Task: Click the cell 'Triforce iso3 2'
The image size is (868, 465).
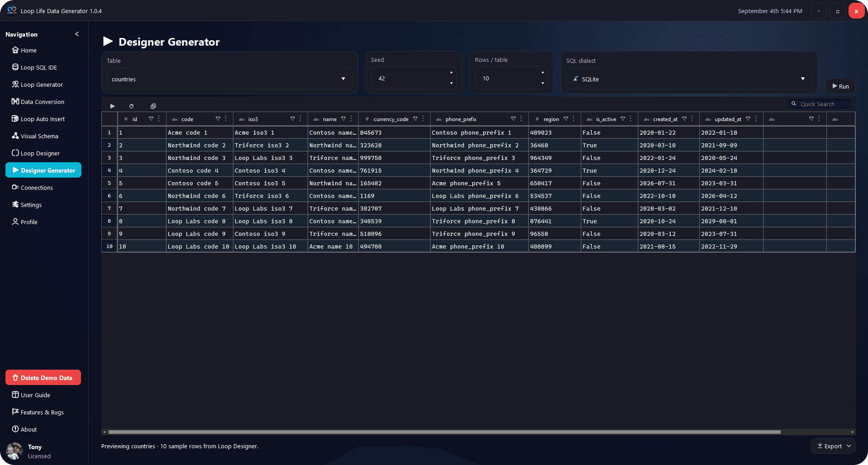Action: coord(270,145)
